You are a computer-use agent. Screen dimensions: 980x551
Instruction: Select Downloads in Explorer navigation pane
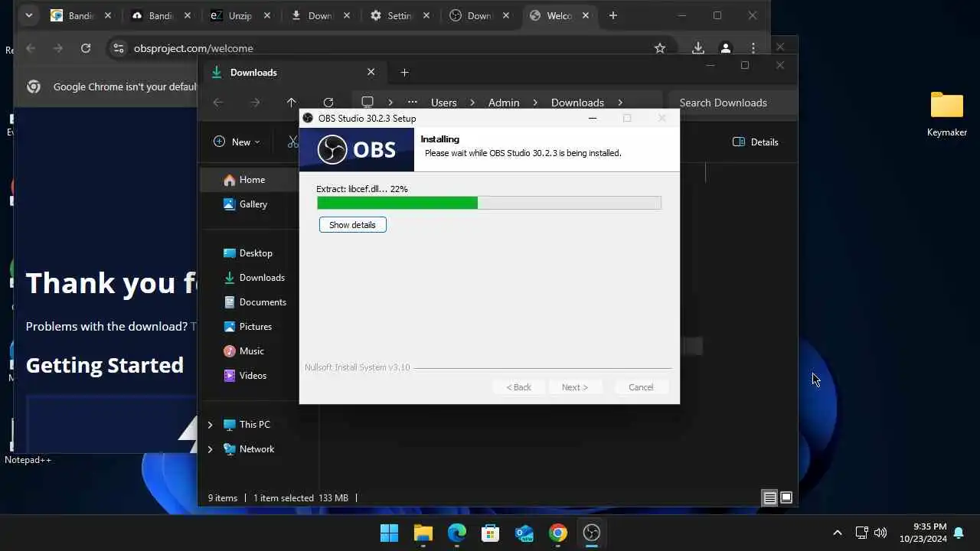[x=262, y=278]
